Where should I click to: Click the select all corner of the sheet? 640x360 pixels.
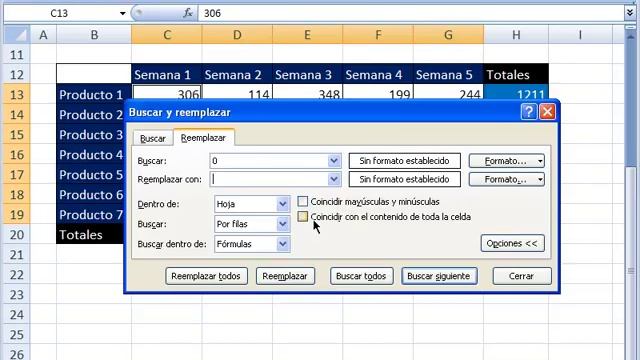pyautogui.click(x=16, y=35)
